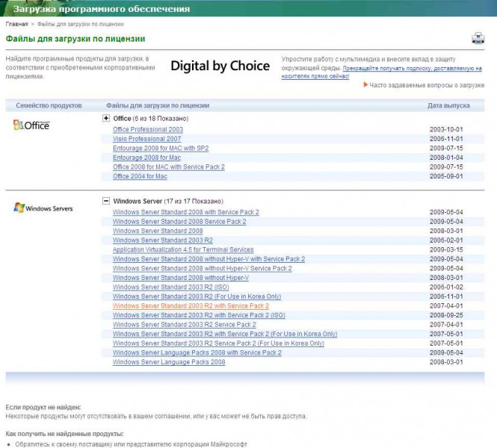Click the Windows Servers logo
This screenshot has height=448, width=497.
(43, 208)
